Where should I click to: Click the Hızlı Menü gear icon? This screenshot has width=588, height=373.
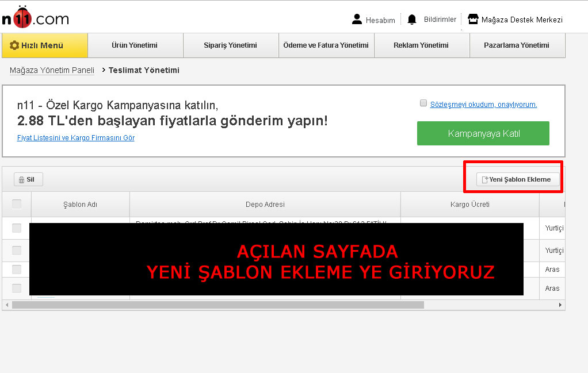point(14,45)
